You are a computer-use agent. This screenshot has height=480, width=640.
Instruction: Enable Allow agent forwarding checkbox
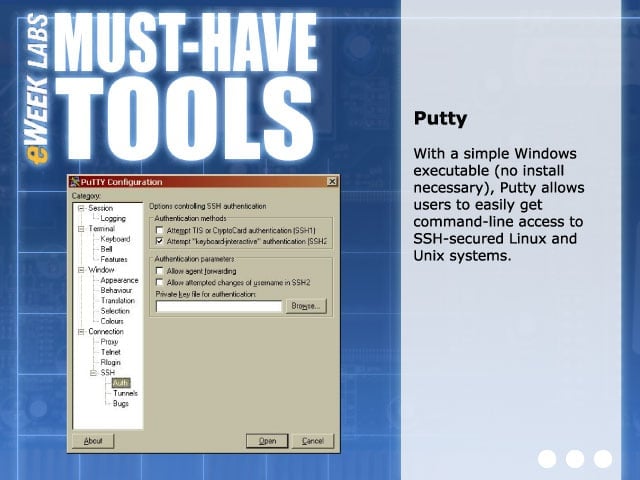pos(160,271)
